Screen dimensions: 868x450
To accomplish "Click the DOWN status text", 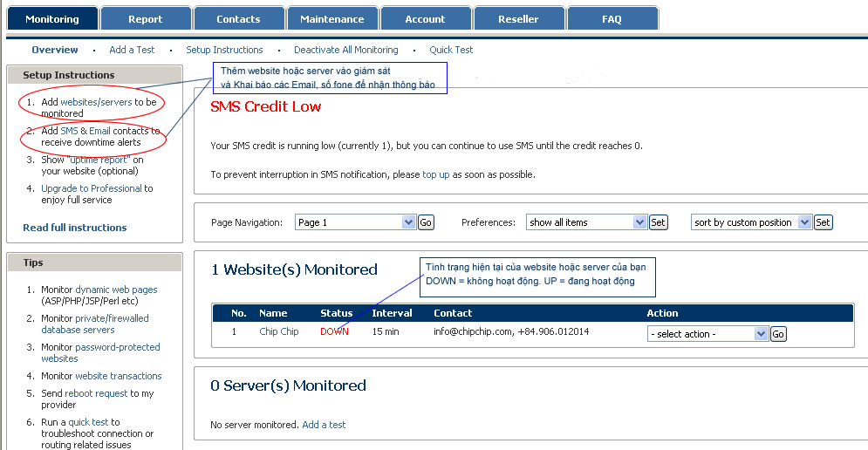I will tap(334, 331).
